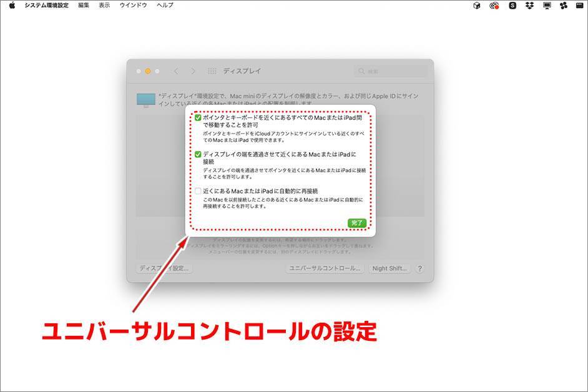
Task: Click the ユニバーサルコントロール... button
Action: pos(325,268)
